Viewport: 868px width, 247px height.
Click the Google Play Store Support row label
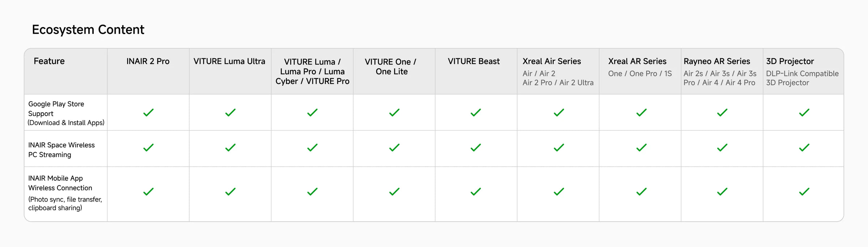[x=66, y=113]
